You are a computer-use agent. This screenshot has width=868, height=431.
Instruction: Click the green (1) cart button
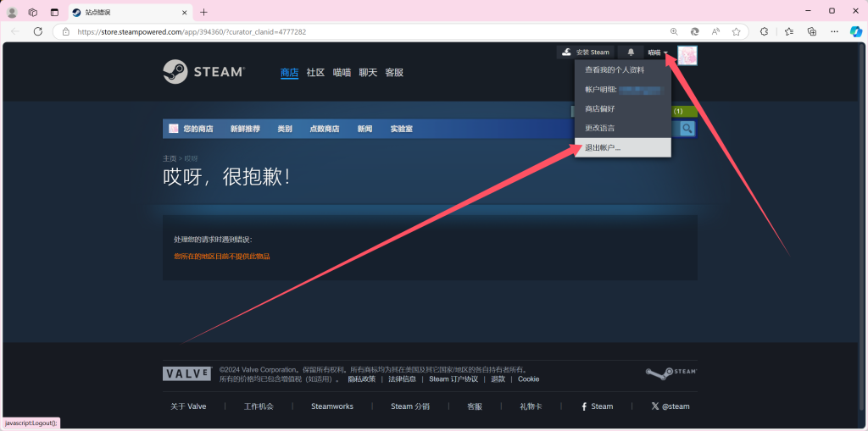(x=684, y=111)
